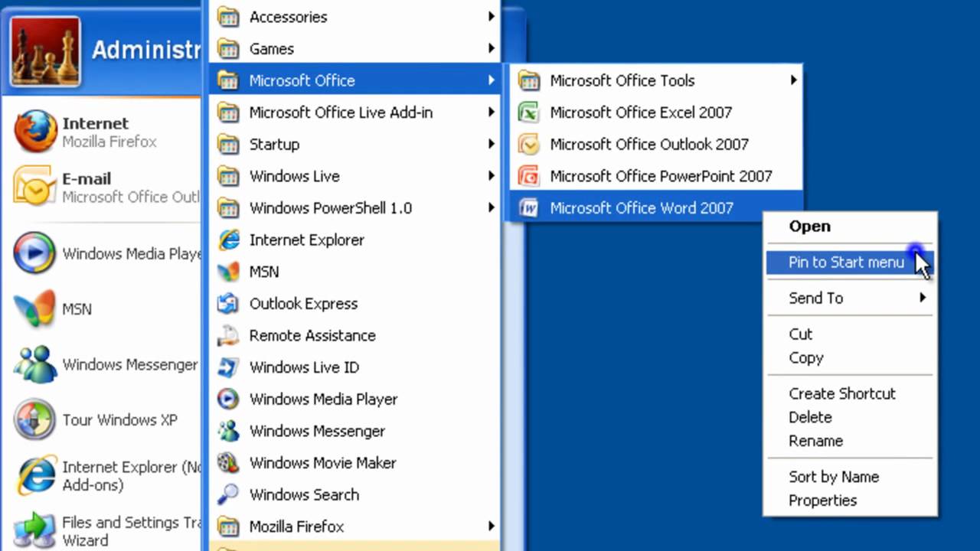
Task: Expand the Send To submenu arrow
Action: coord(923,298)
